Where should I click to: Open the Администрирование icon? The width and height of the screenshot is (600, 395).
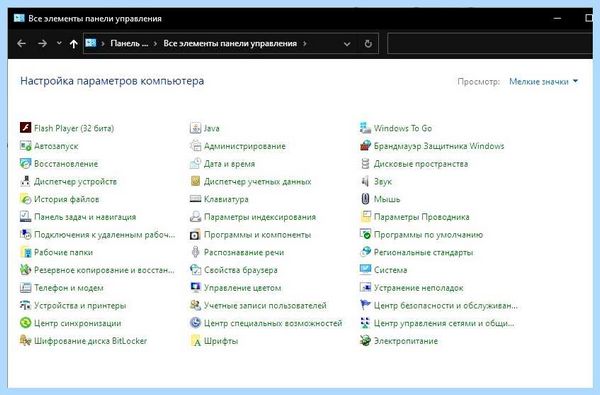195,146
